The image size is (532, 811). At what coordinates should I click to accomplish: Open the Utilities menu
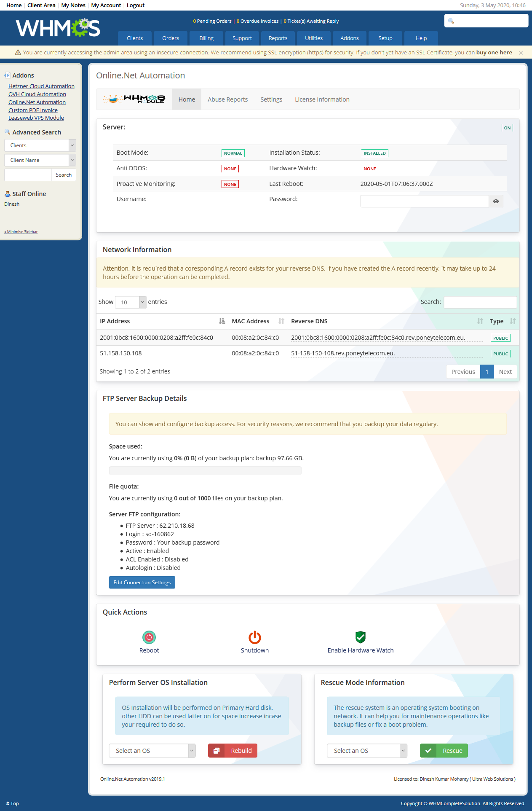(x=314, y=38)
